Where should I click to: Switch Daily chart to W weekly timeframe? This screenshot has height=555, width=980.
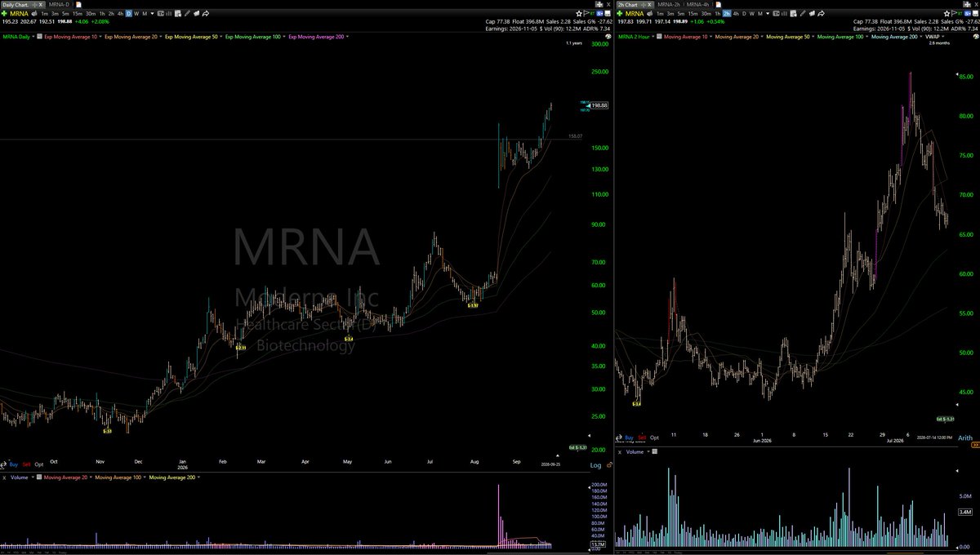tap(136, 14)
